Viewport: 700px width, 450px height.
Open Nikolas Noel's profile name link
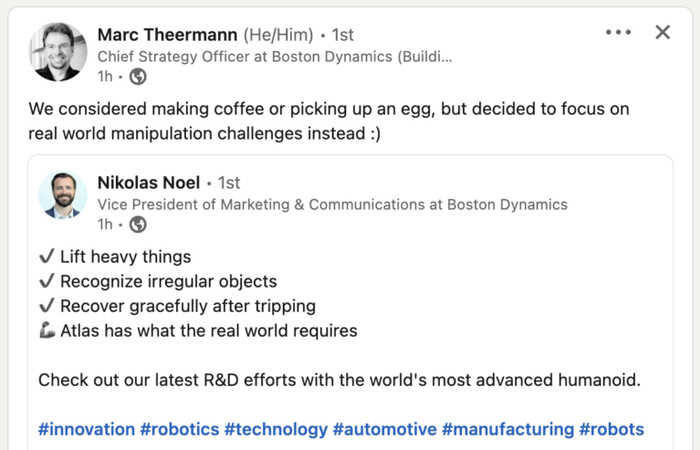click(x=148, y=183)
